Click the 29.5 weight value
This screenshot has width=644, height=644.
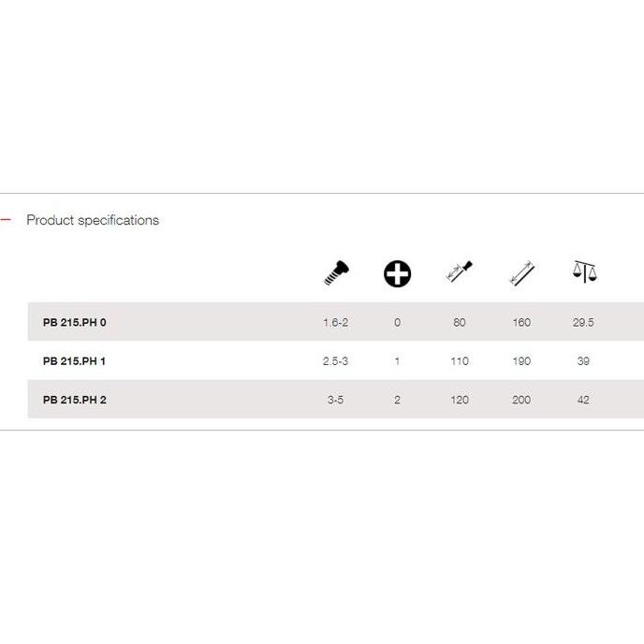583,322
